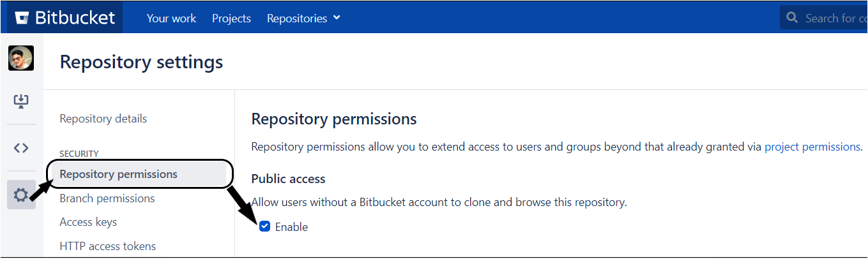
Task: Follow the project permissions link
Action: tap(812, 147)
